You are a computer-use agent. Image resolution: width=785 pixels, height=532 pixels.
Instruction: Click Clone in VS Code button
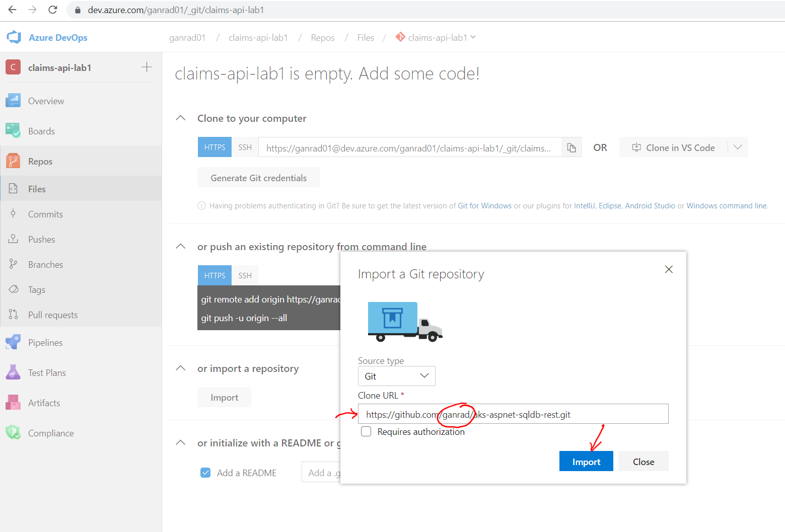(674, 147)
